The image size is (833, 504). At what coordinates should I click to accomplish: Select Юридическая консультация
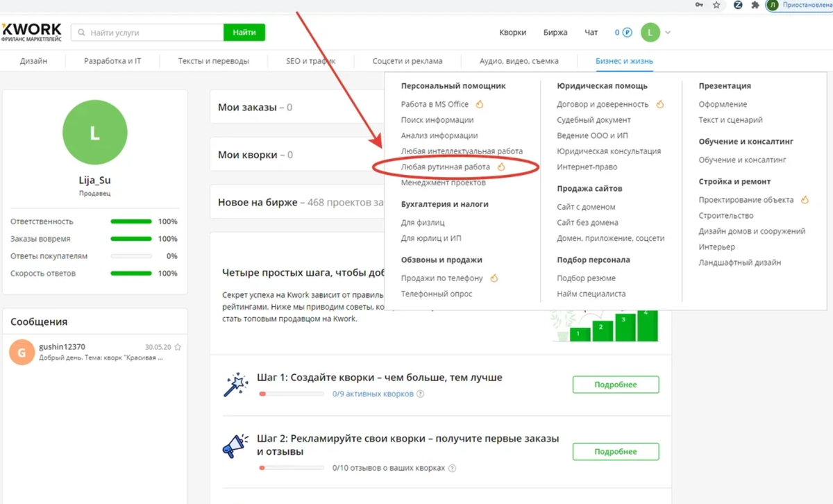click(609, 151)
